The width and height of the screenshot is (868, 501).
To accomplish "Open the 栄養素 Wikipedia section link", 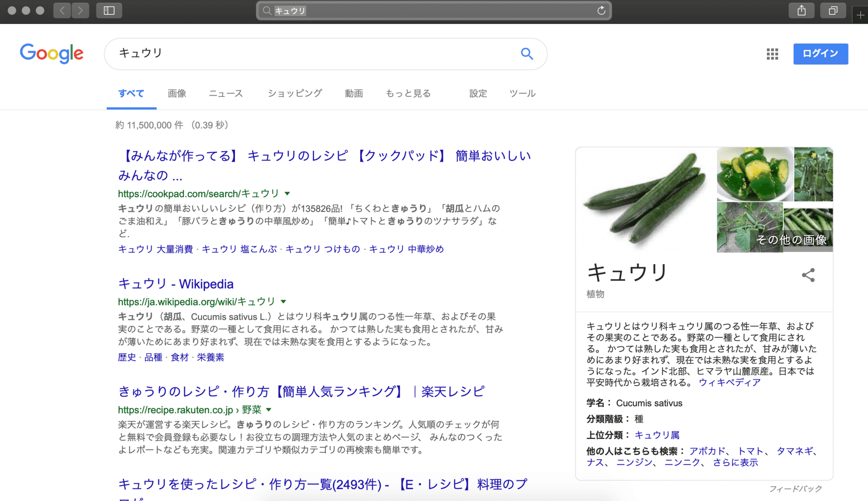I will (x=210, y=357).
